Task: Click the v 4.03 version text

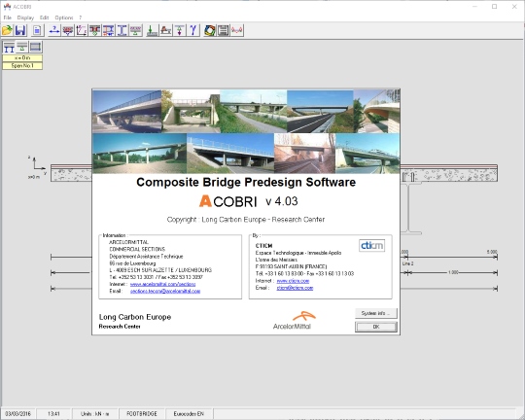Action: (282, 201)
